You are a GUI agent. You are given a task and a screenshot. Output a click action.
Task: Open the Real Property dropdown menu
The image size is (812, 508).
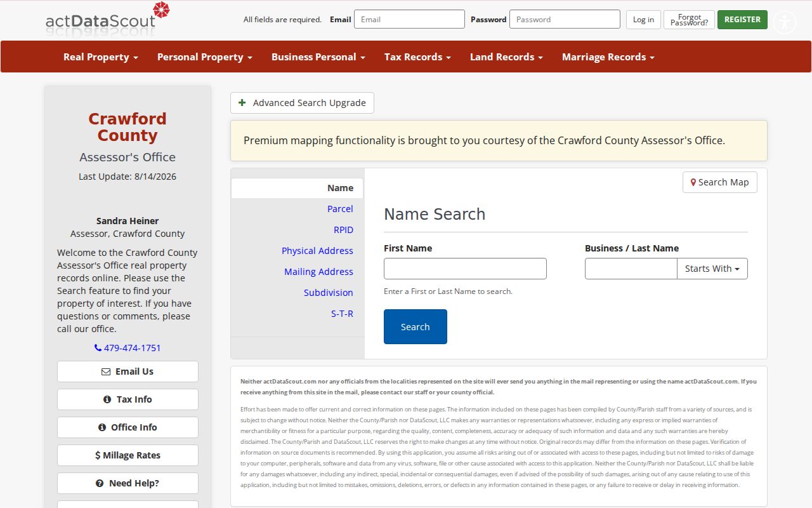(100, 57)
